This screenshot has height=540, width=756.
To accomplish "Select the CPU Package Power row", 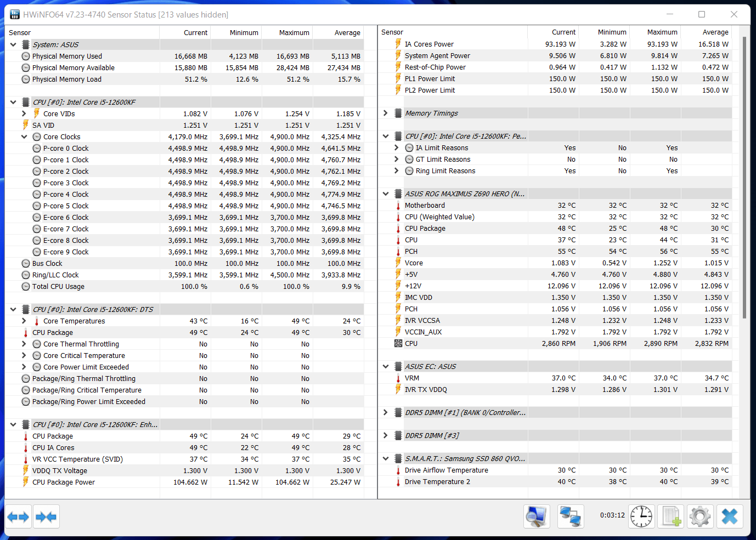I will (184, 482).
